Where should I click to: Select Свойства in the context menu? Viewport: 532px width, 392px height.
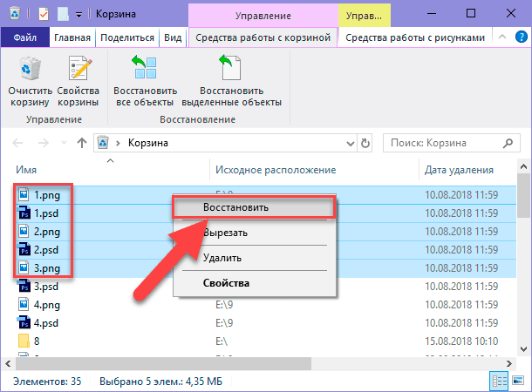pyautogui.click(x=226, y=283)
